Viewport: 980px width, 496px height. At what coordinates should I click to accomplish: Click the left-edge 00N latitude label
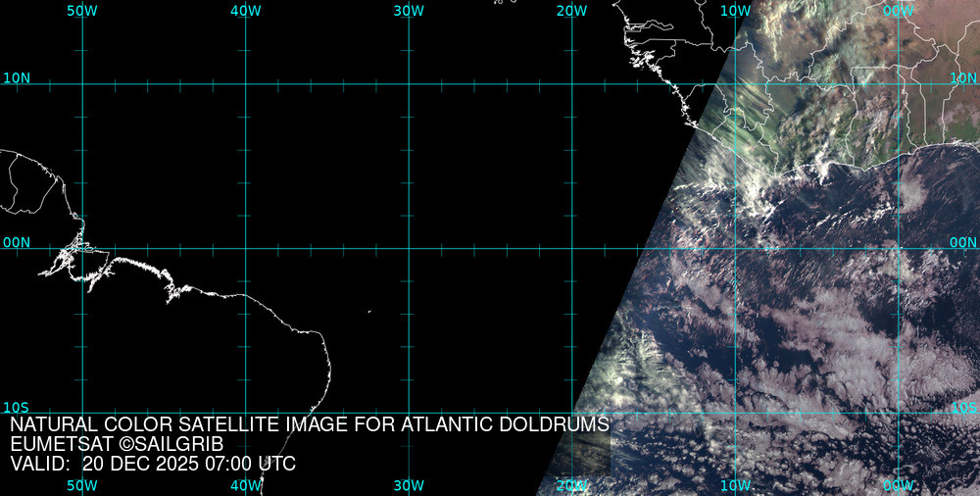click(x=16, y=242)
